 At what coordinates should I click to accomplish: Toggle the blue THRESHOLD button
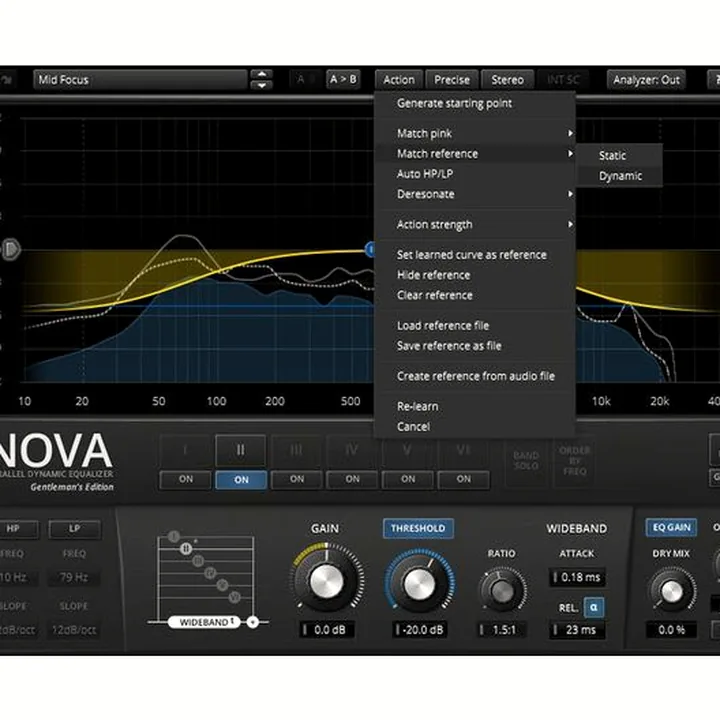click(x=418, y=529)
